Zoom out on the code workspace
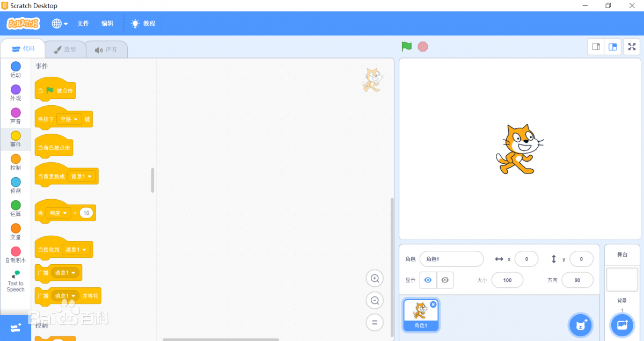Image resolution: width=644 pixels, height=341 pixels. pyautogui.click(x=375, y=300)
